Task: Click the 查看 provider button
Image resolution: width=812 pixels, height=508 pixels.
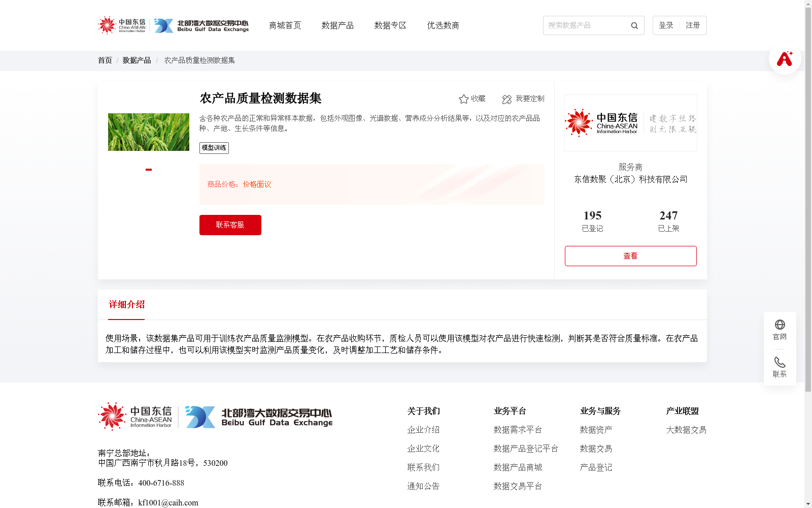Action: pos(631,256)
